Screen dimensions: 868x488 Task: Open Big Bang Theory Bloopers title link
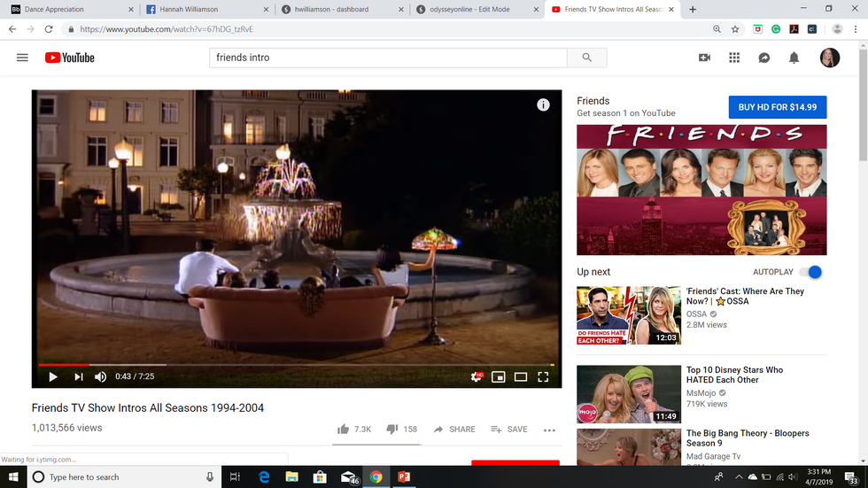748,438
